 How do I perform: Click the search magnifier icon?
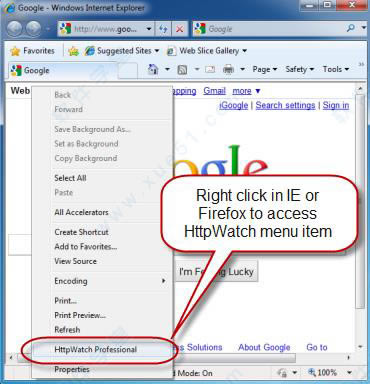350,28
